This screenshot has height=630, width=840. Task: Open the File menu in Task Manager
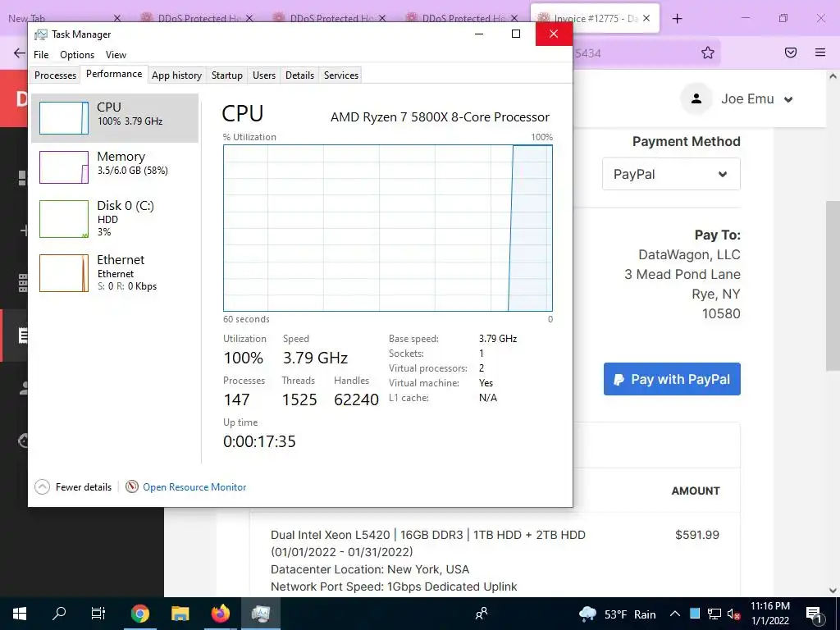coord(41,55)
